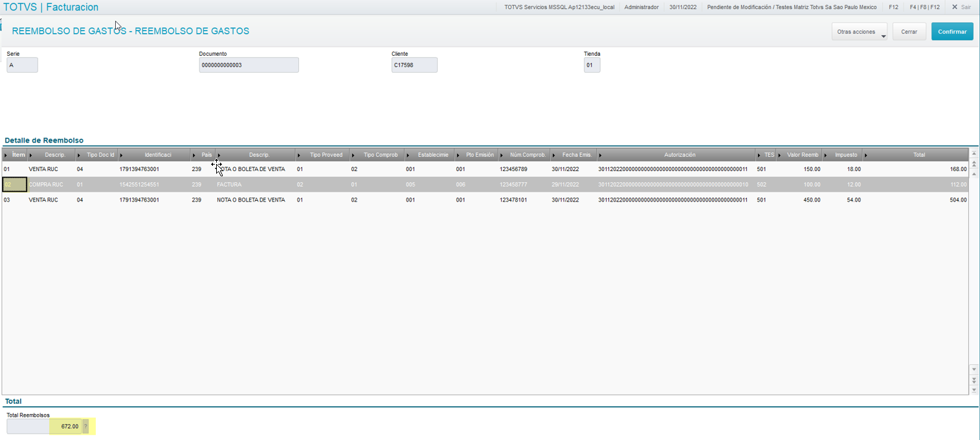This screenshot has height=440, width=980.
Task: Click the Cliente input field
Action: [x=414, y=65]
